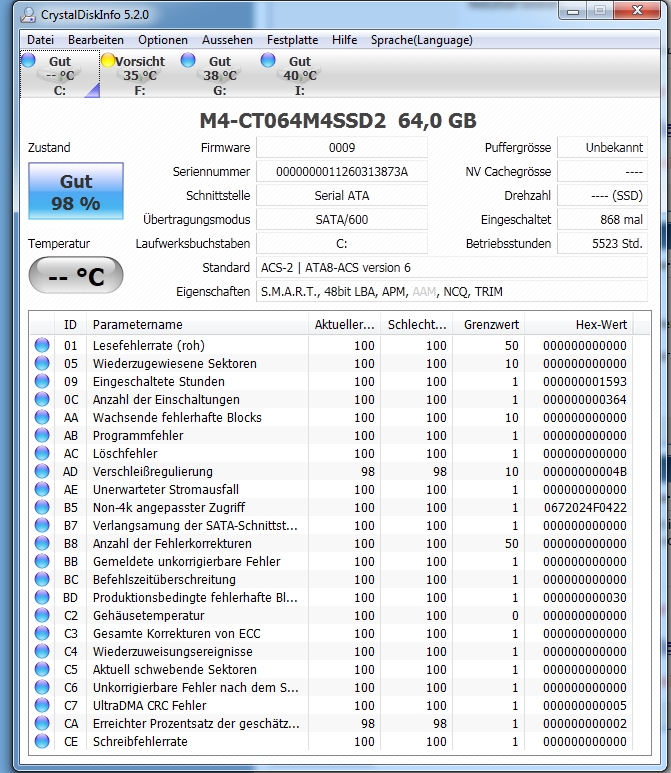Screen dimensions: 671x773
Task: Click the Übertragungsmodus field SATA/600
Action: (342, 219)
